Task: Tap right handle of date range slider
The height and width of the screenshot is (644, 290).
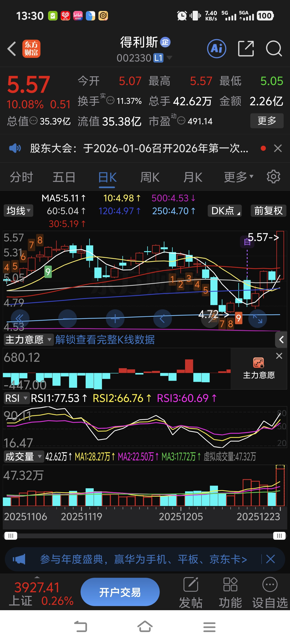Action: tap(279, 535)
